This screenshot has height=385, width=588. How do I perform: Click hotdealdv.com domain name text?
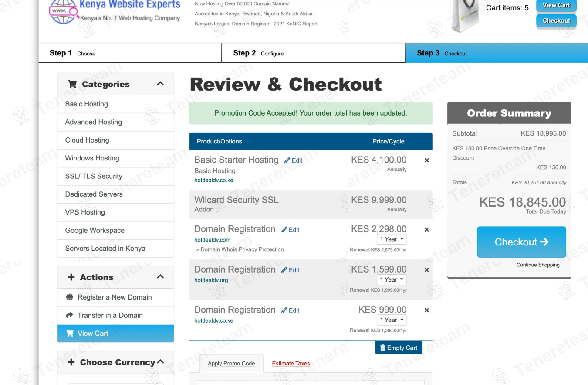click(x=212, y=240)
